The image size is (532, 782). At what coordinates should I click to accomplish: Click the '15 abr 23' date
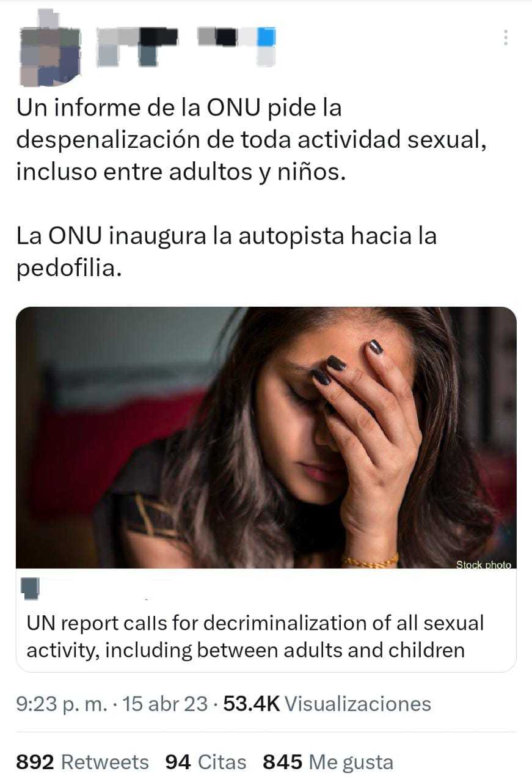pos(165,704)
